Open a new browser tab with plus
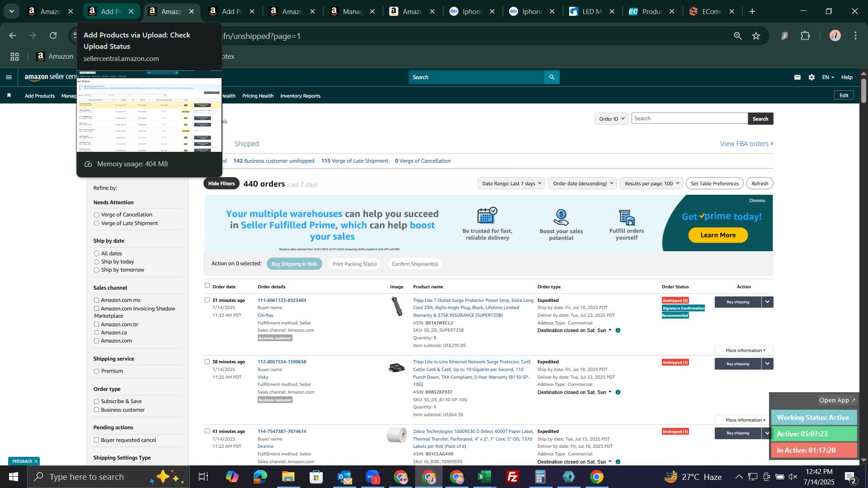This screenshot has height=488, width=868. (752, 12)
